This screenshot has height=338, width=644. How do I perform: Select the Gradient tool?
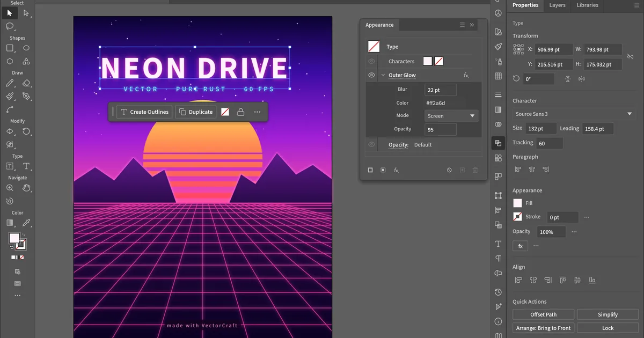click(10, 223)
